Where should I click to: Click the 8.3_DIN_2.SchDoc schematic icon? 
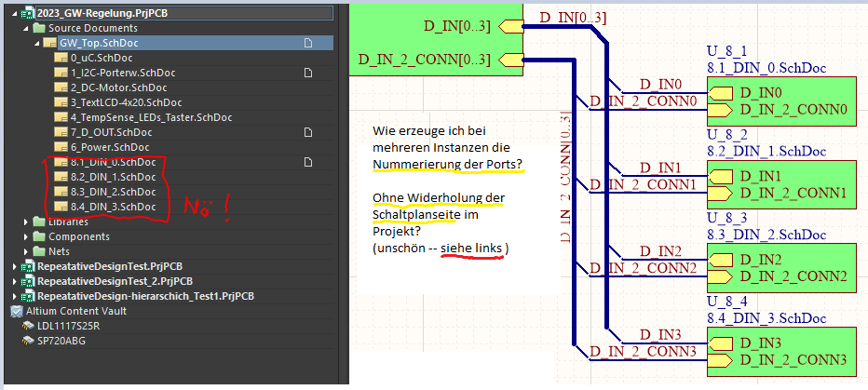[60, 192]
